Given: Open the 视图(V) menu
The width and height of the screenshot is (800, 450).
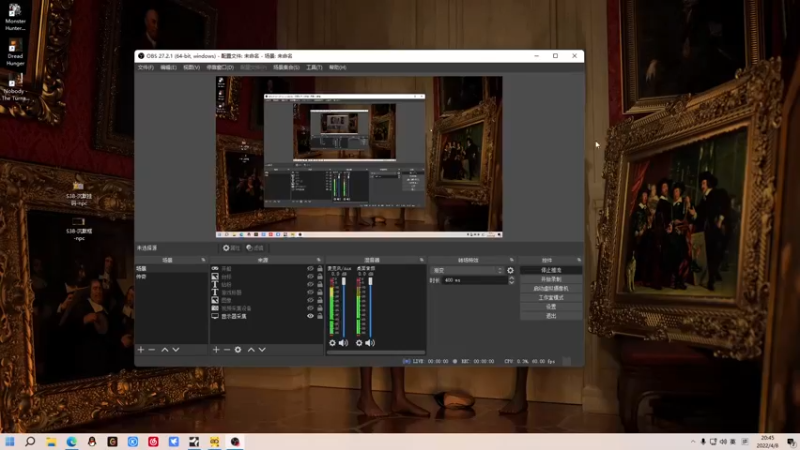Looking at the screenshot, I should tap(191, 67).
